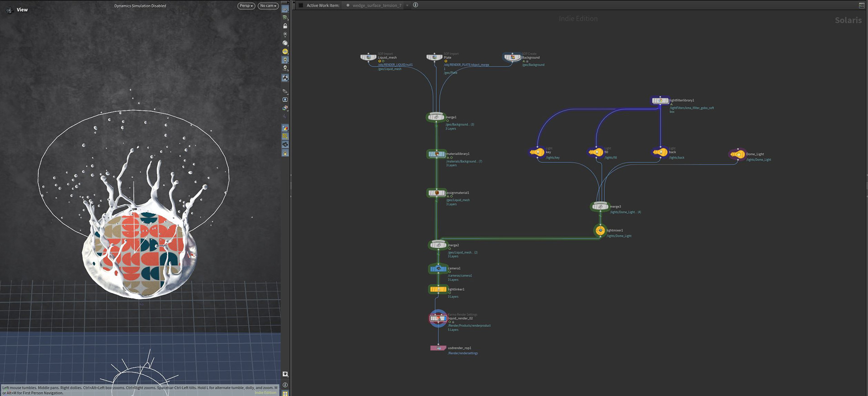The width and height of the screenshot is (868, 396).
Task: Click the View tool icon at top-left
Action: [9, 9]
